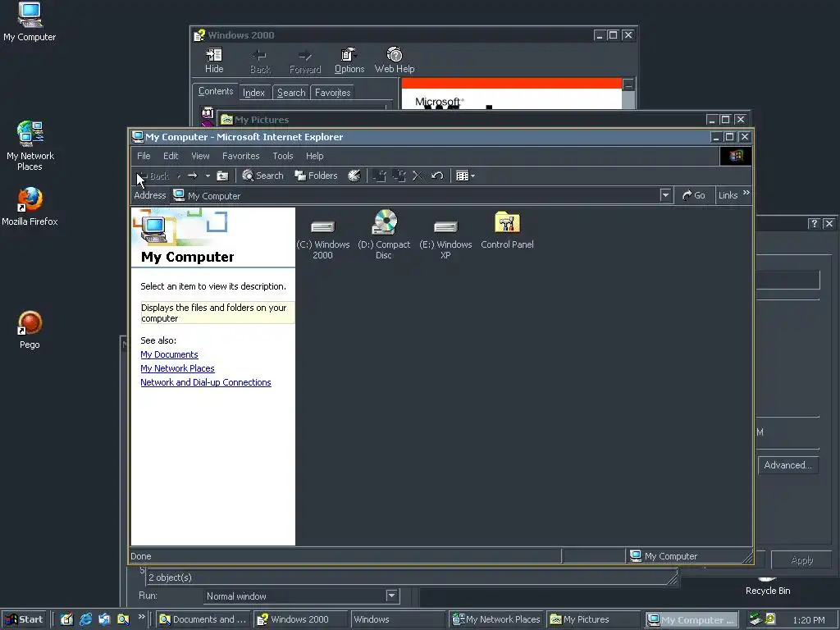
Task: Open the Favorites menu
Action: point(241,156)
